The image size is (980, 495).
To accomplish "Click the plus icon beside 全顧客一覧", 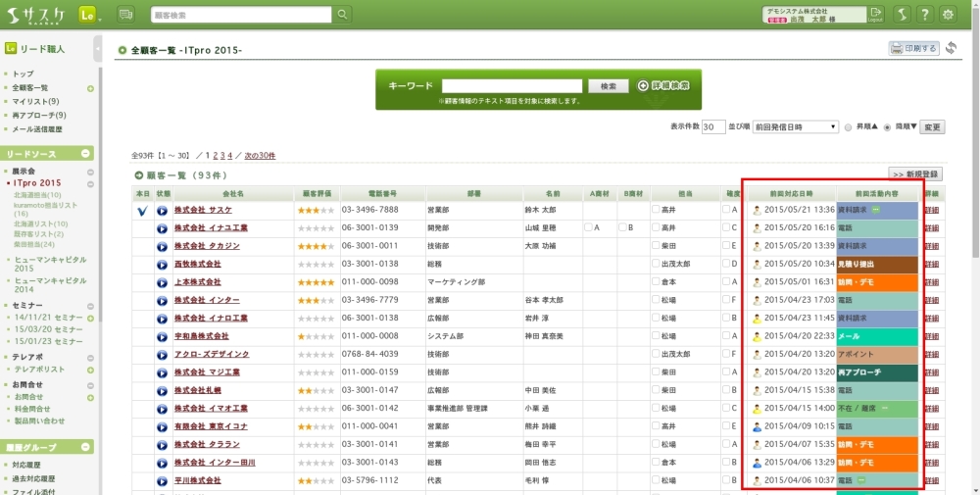I will coord(90,88).
